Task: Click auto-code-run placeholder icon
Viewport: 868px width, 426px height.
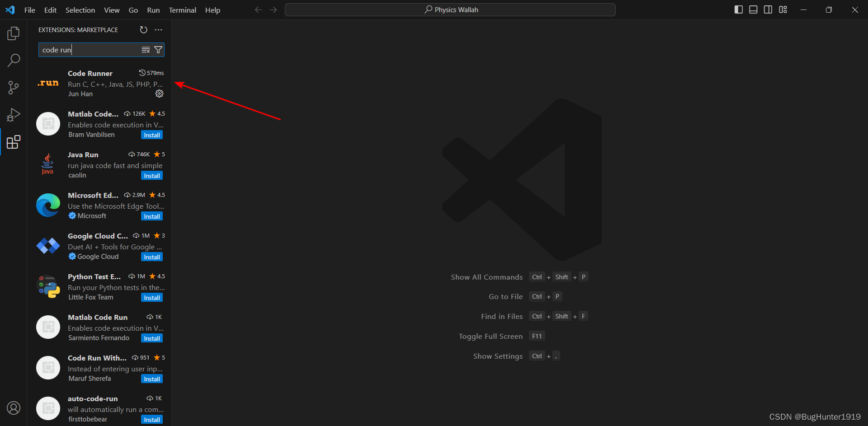Action: point(48,408)
